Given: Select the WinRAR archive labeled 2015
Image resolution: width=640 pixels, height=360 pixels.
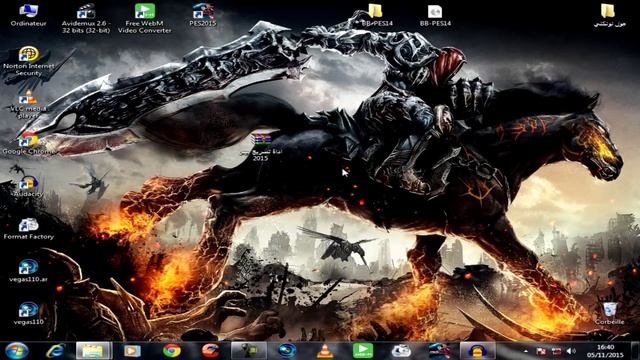Looking at the screenshot, I should [x=260, y=147].
